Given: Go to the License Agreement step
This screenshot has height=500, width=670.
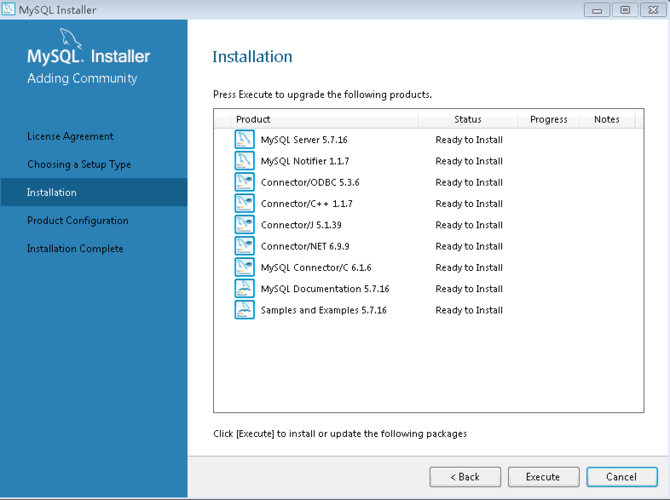Looking at the screenshot, I should pyautogui.click(x=70, y=136).
